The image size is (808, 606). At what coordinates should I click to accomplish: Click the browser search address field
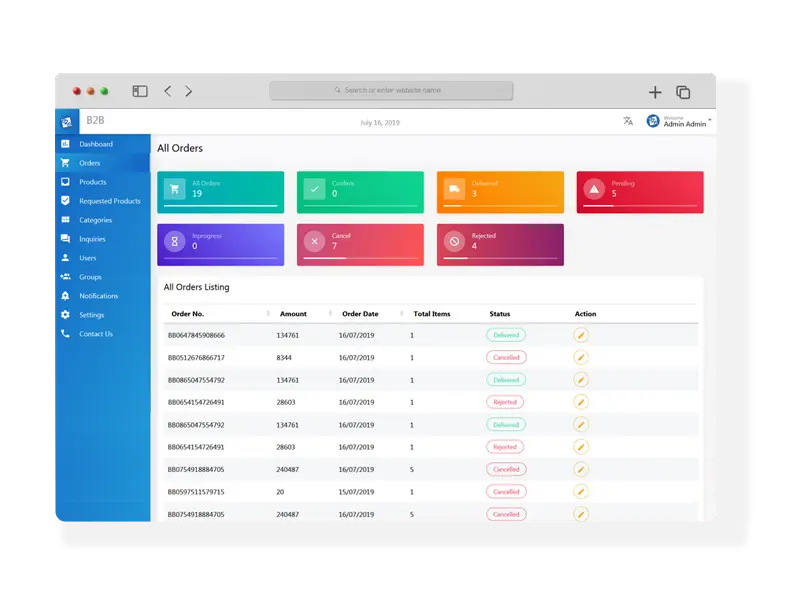(x=391, y=90)
